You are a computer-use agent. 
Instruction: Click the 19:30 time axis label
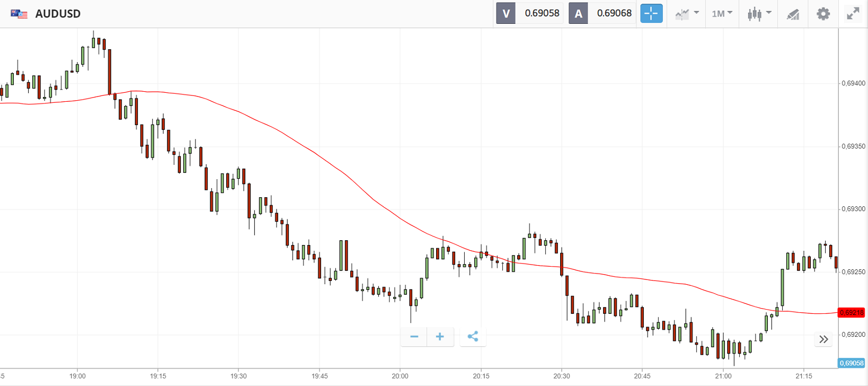238,376
